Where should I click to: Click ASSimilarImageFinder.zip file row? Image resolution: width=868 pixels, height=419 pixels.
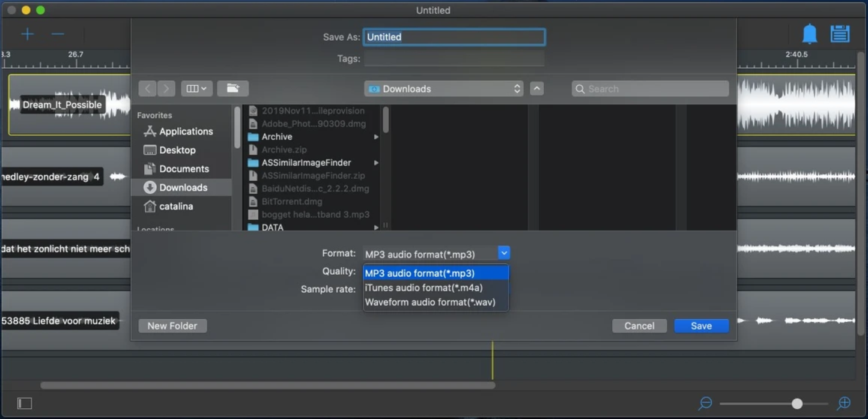[313, 175]
